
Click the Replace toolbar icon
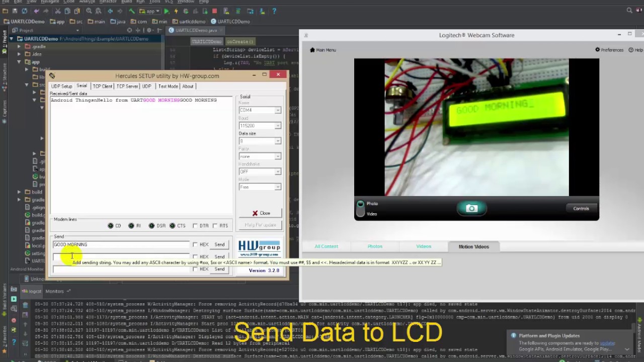coord(98,11)
